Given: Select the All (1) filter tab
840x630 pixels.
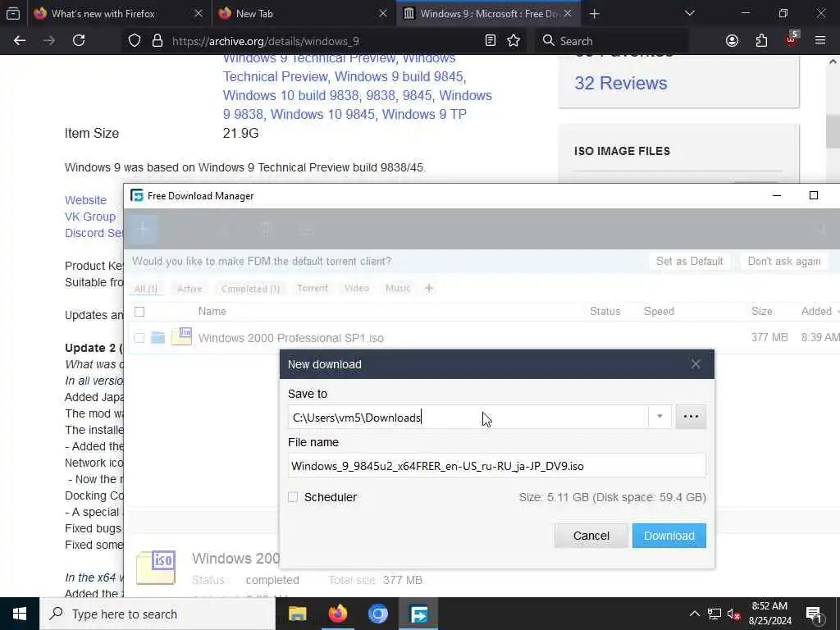Looking at the screenshot, I should point(146,289).
